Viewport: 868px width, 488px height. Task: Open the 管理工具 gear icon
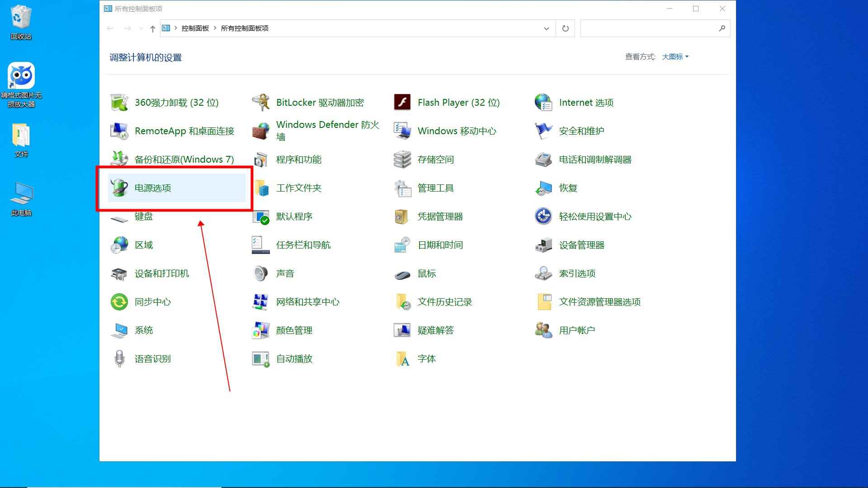(x=402, y=188)
